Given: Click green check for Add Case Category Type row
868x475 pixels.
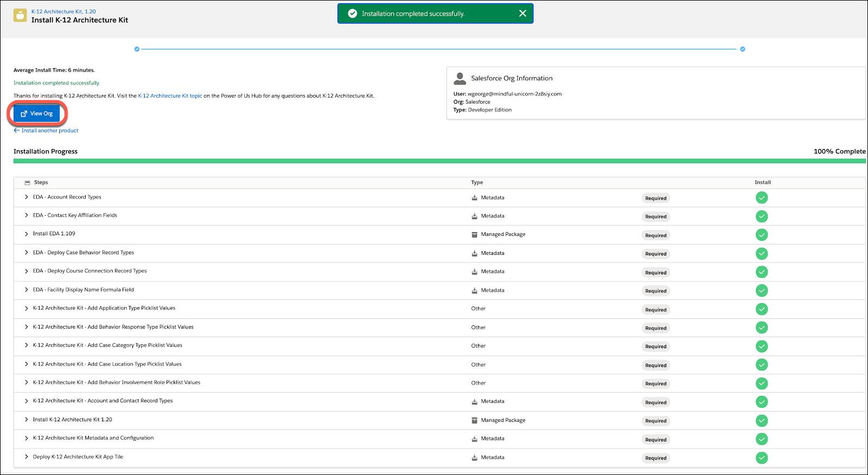Looking at the screenshot, I should click(762, 346).
